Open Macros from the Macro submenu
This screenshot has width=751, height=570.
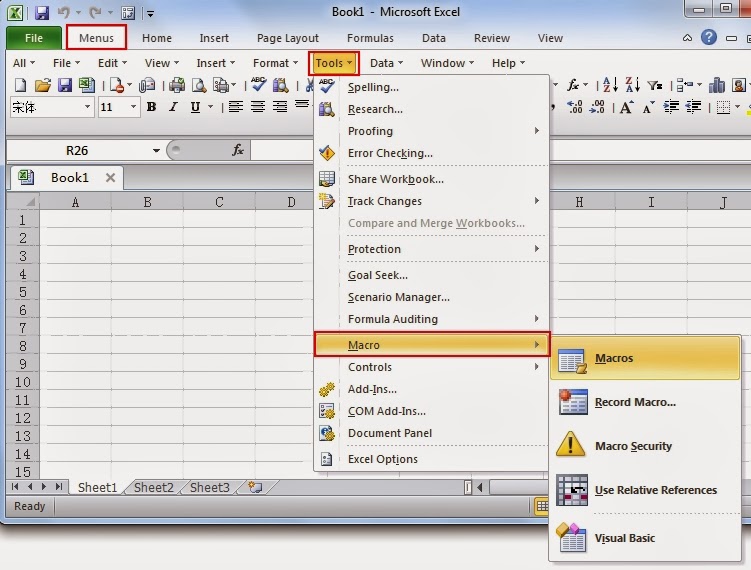(645, 358)
